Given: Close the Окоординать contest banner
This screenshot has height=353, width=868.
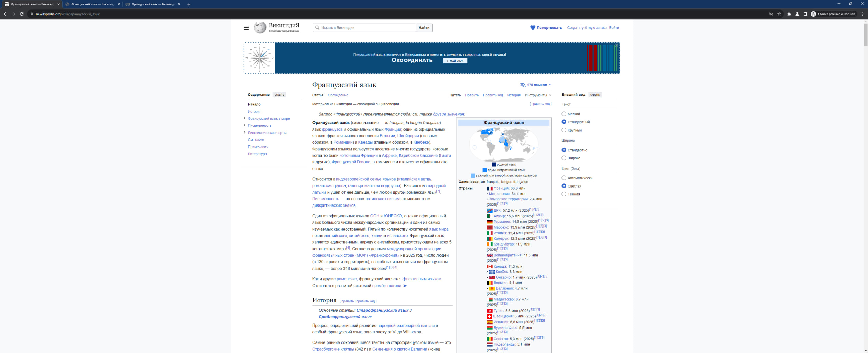Looking at the screenshot, I should click(x=617, y=45).
